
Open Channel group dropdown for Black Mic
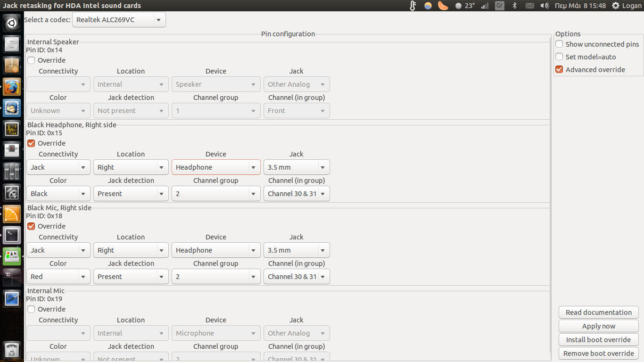(x=216, y=277)
